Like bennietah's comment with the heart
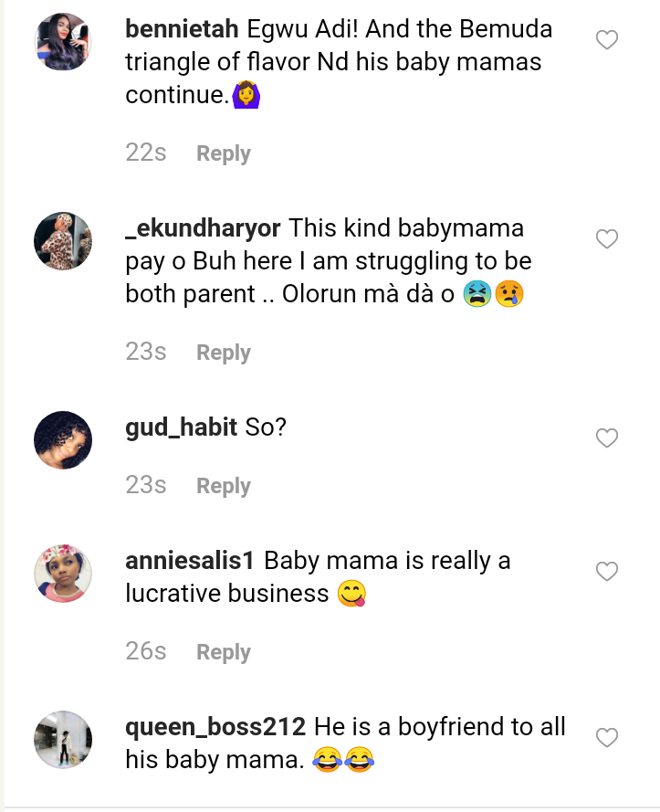The width and height of the screenshot is (660, 812). 607,40
